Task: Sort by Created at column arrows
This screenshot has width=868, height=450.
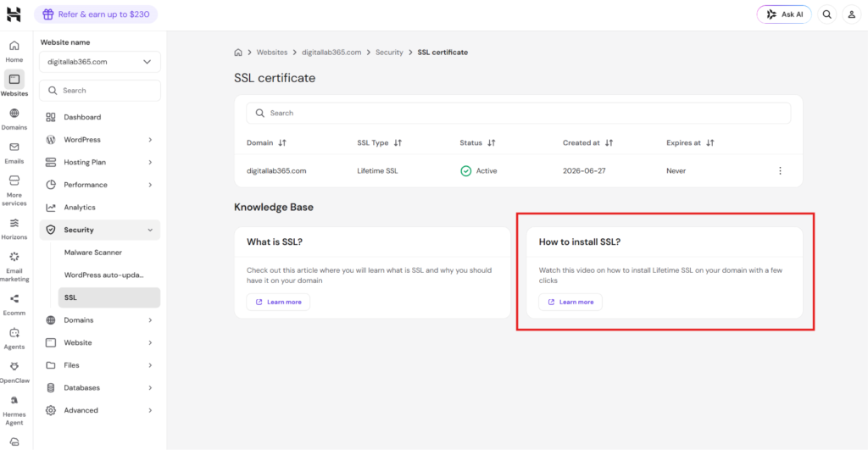Action: pyautogui.click(x=609, y=143)
